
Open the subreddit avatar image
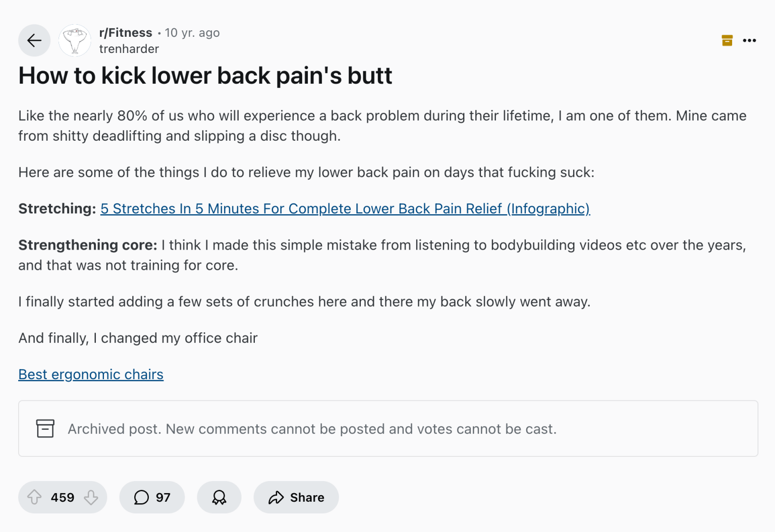pyautogui.click(x=74, y=40)
